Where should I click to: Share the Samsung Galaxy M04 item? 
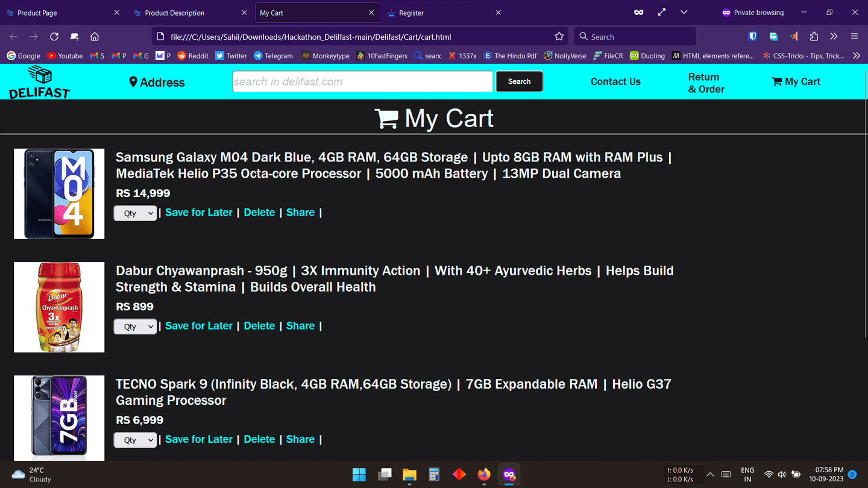(x=300, y=212)
